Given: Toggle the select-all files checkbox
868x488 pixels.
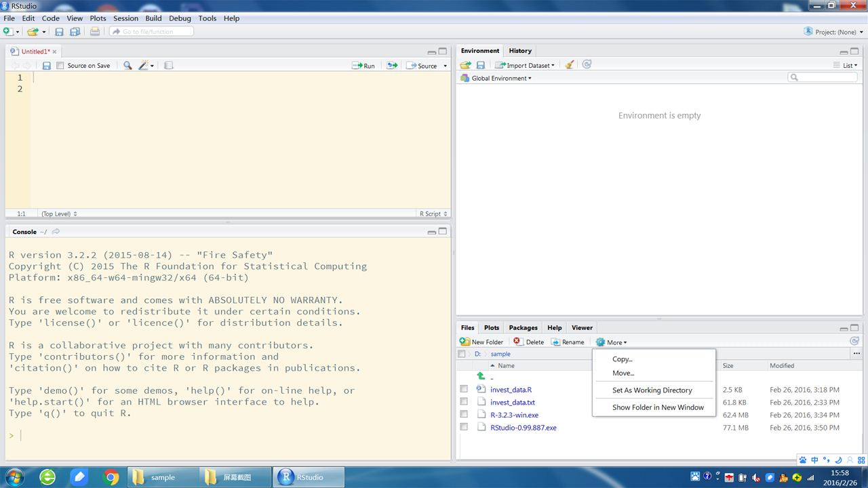Looking at the screenshot, I should pos(462,354).
